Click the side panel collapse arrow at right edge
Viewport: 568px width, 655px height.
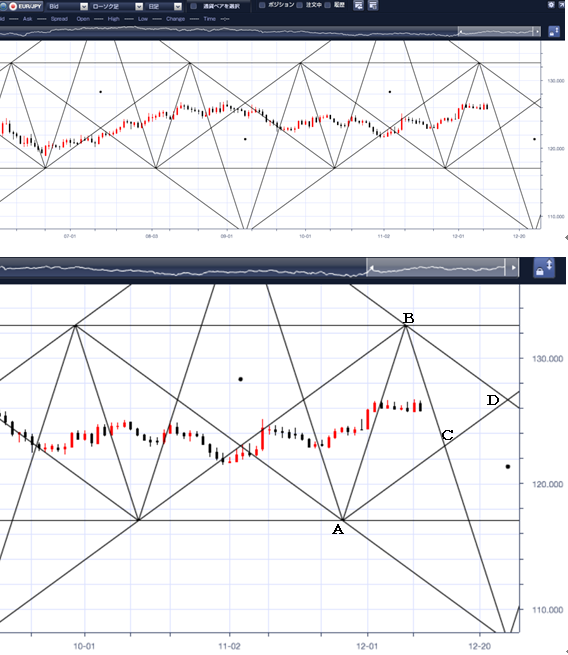[566, 237]
